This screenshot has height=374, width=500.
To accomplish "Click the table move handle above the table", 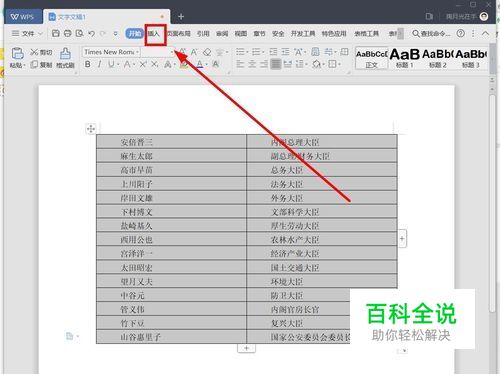I will pyautogui.click(x=91, y=129).
